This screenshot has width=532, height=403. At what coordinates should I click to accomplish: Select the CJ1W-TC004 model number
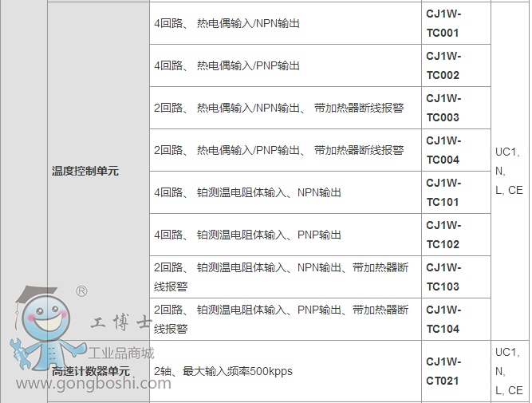443,150
